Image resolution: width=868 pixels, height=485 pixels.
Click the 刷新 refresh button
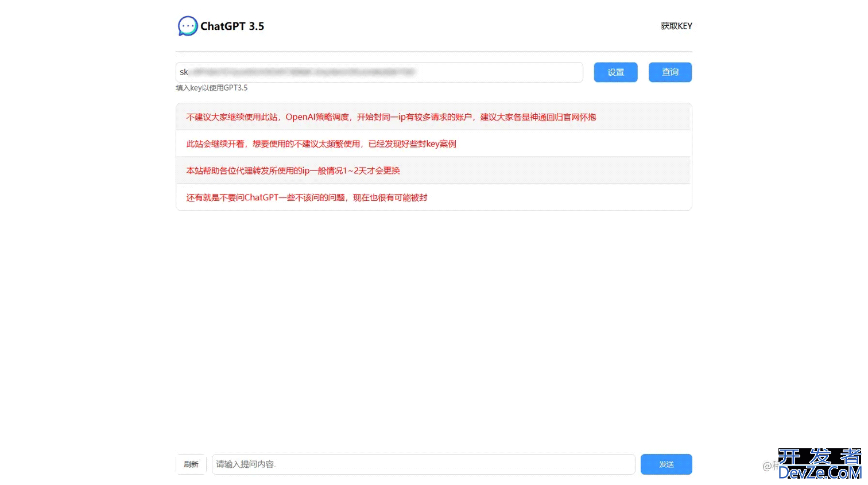pyautogui.click(x=191, y=464)
